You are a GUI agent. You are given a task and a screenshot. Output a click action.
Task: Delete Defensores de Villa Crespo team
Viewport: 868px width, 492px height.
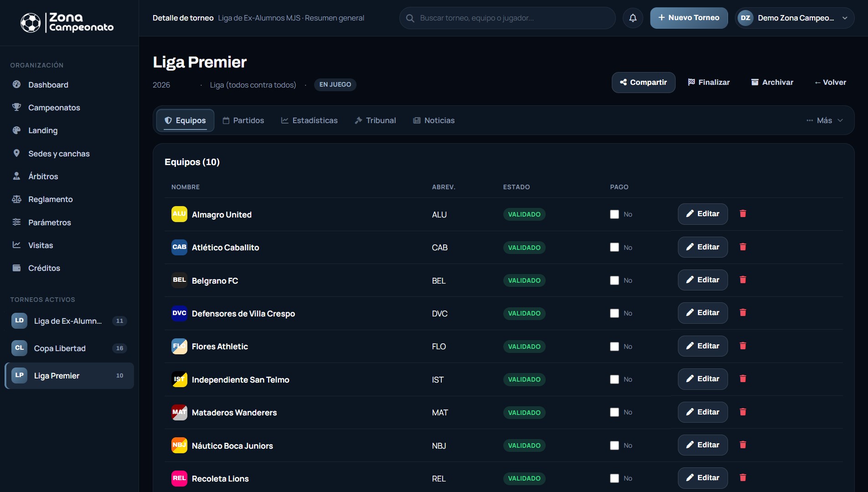[x=743, y=313]
